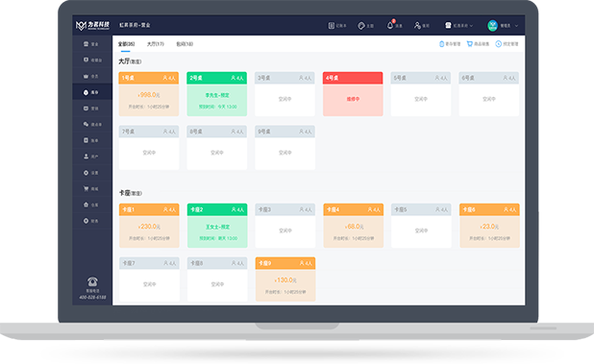
Task: Click the chat bubbles icon in the sidebar
Action: point(86,124)
